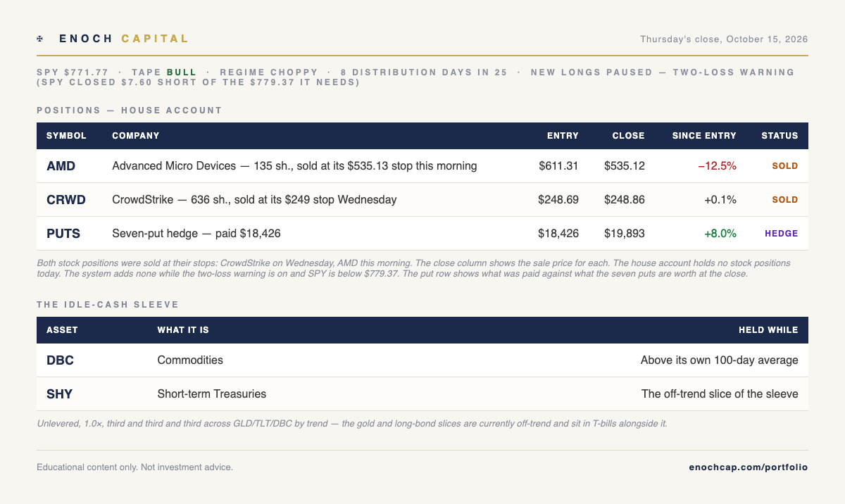This screenshot has width=845, height=504.
Task: Select the CRWD symbol cell
Action: (x=66, y=200)
